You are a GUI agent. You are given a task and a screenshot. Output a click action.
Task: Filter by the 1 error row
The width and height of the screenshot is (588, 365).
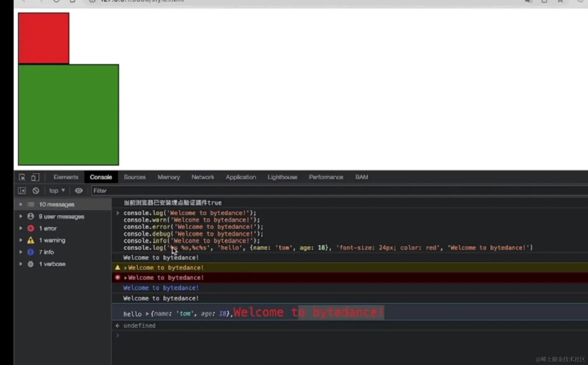(x=63, y=228)
